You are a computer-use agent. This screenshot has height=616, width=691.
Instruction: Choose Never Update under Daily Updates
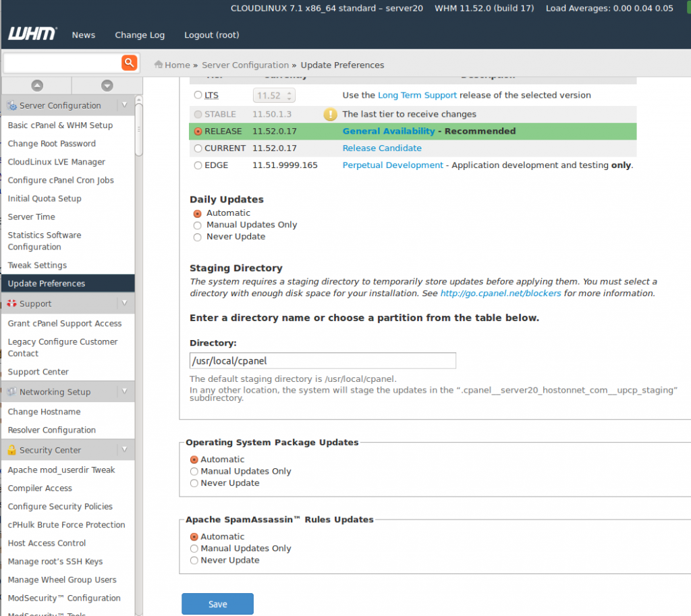198,237
